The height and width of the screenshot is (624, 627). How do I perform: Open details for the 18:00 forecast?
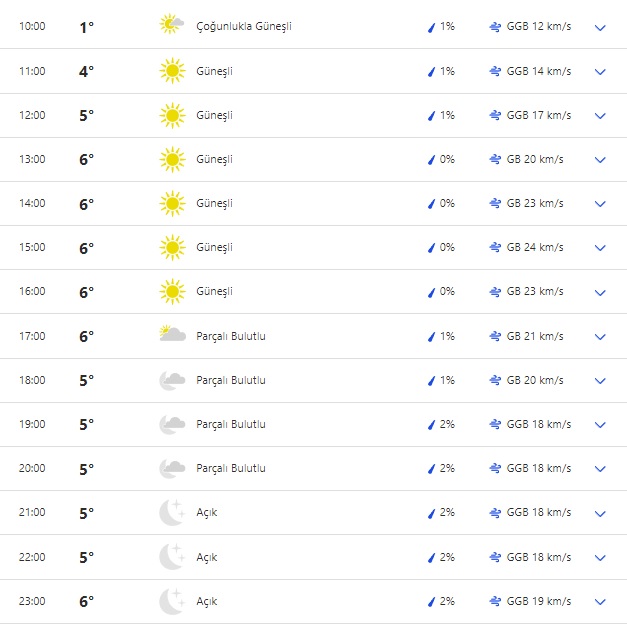click(600, 381)
